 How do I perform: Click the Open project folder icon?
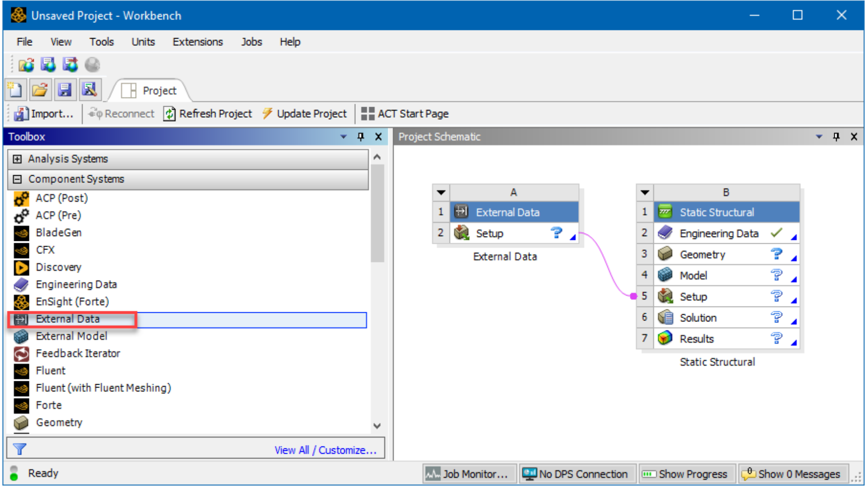(40, 90)
